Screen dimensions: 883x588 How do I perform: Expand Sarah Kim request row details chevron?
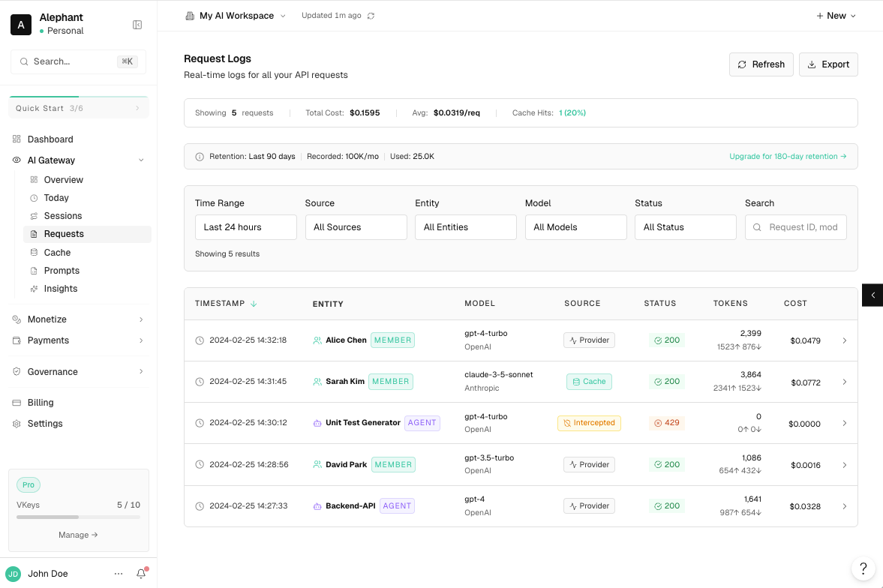844,382
